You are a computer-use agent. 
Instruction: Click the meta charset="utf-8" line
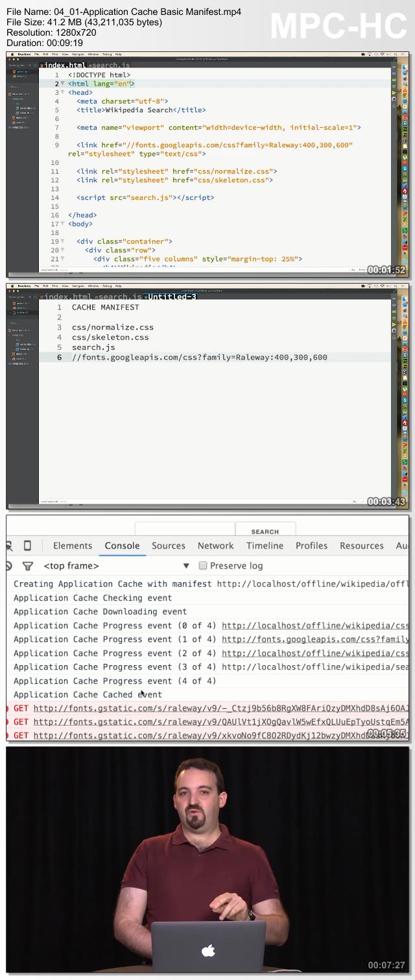point(122,101)
